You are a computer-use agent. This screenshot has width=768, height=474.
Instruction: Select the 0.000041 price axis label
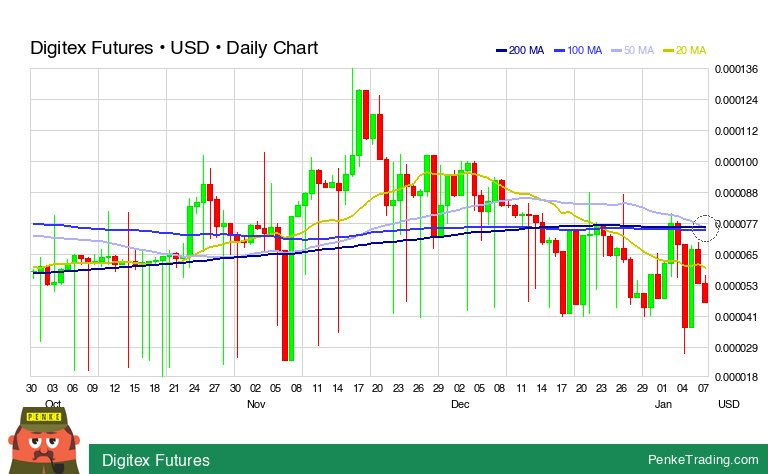pos(736,317)
